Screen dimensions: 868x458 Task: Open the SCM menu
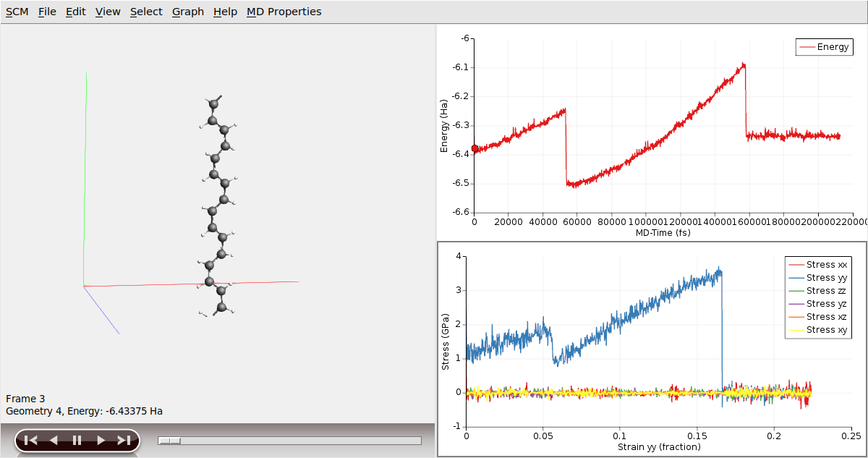17,12
